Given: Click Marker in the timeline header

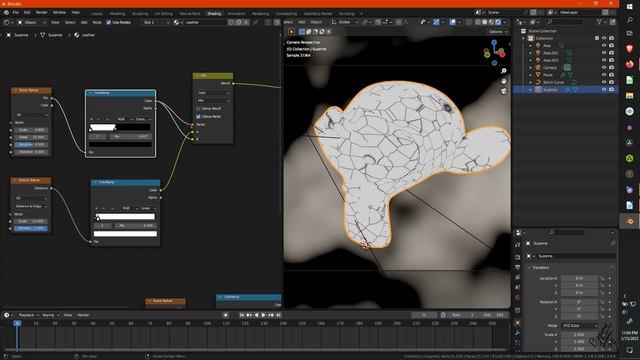Looking at the screenshot, I should coord(83,315).
